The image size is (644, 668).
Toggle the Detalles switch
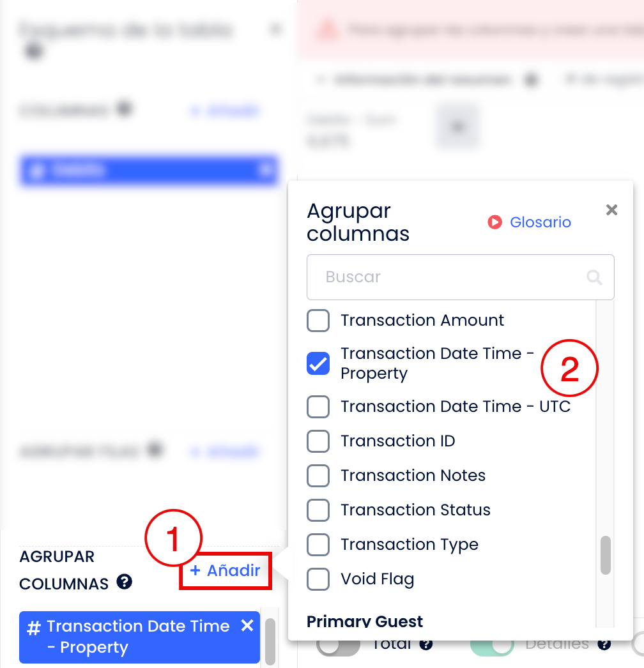tap(492, 646)
